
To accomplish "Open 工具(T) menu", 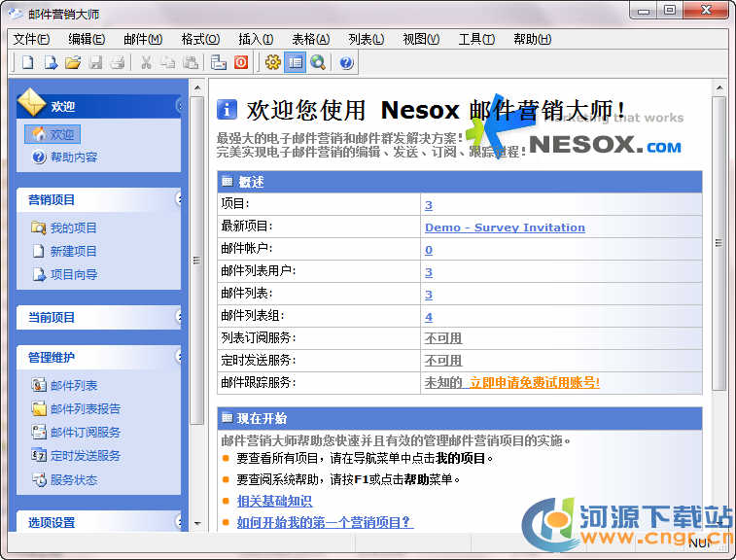I will 476,39.
